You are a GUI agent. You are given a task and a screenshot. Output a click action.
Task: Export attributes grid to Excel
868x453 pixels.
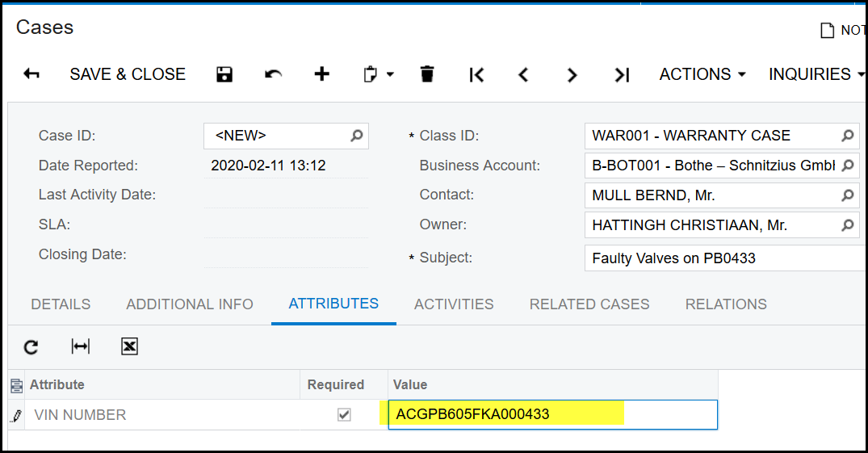pyautogui.click(x=129, y=346)
